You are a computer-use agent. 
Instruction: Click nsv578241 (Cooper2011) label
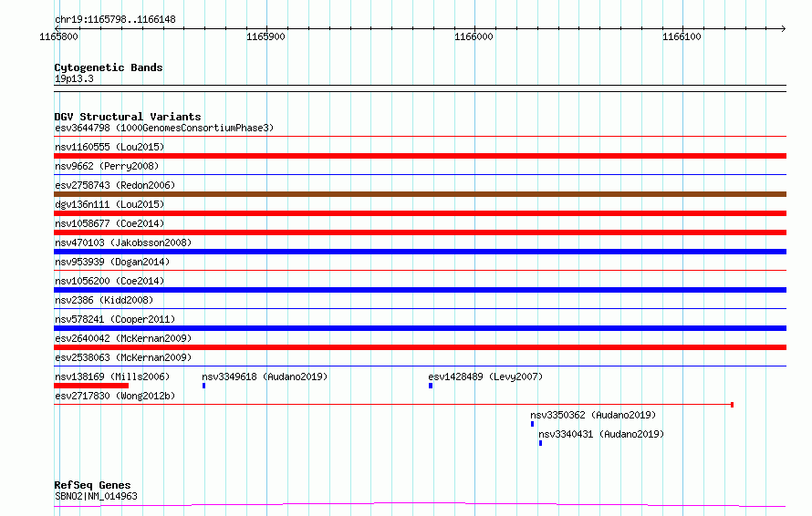pos(115,319)
